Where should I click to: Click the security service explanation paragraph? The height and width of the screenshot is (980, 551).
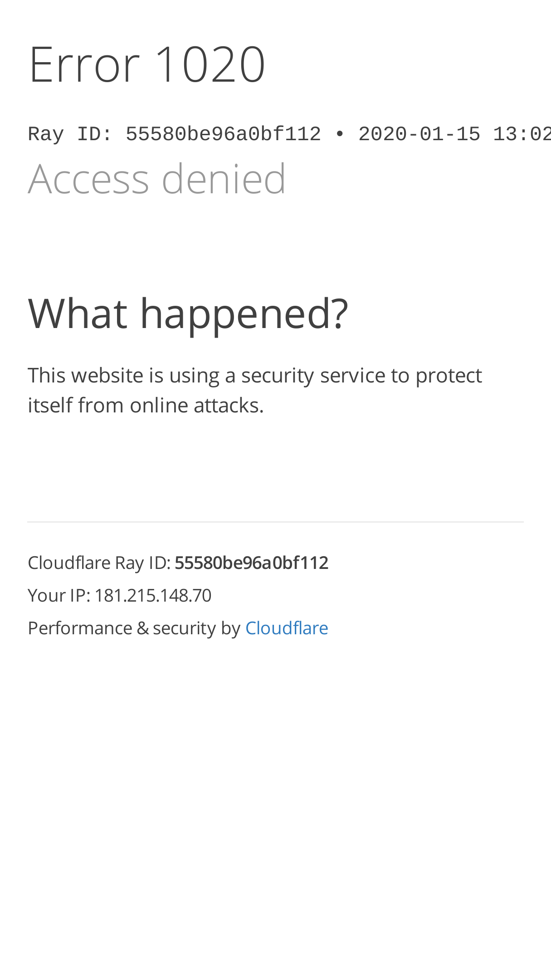[x=255, y=390]
